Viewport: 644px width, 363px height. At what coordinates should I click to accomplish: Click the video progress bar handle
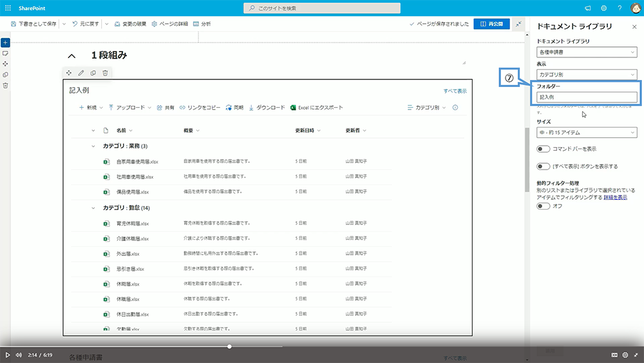229,346
